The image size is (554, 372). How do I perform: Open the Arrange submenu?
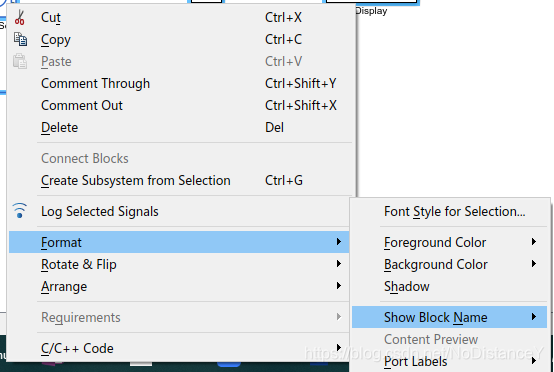(179, 286)
